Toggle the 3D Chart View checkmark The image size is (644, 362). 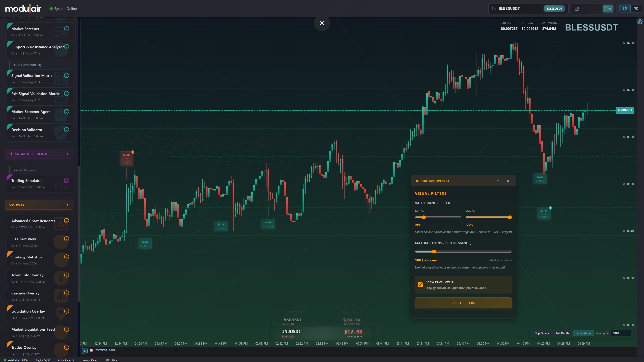[67, 239]
